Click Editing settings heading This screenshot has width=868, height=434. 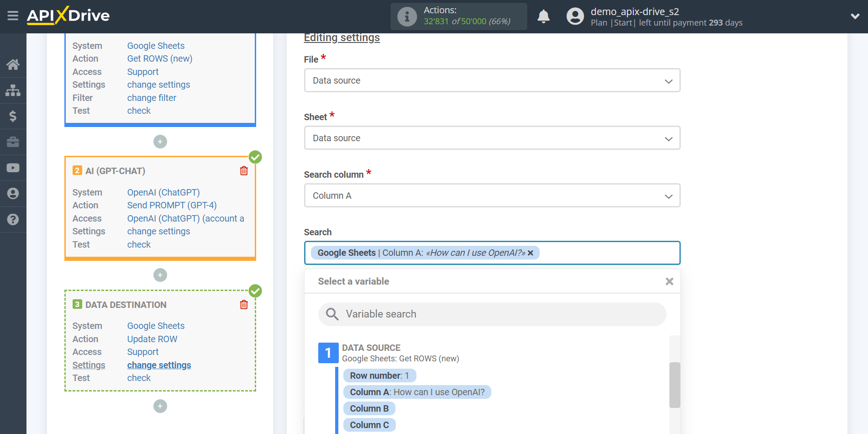(342, 37)
